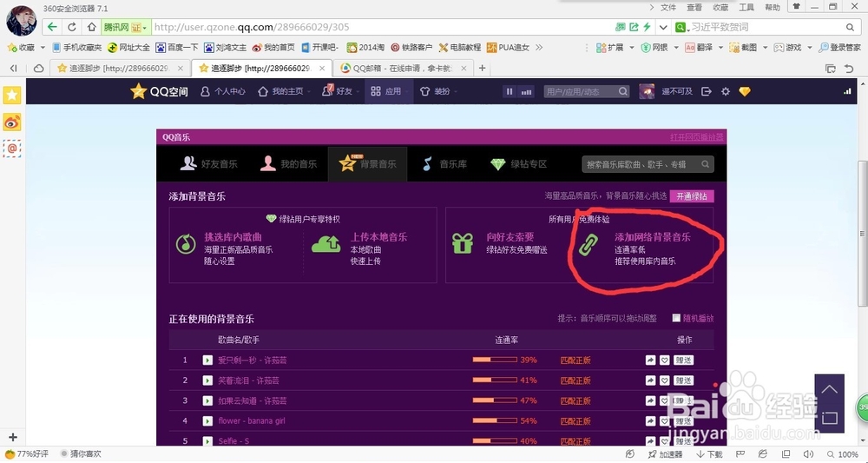This screenshot has width=868, height=463.
Task: Switch to 我的音乐 tab
Action: coord(288,164)
